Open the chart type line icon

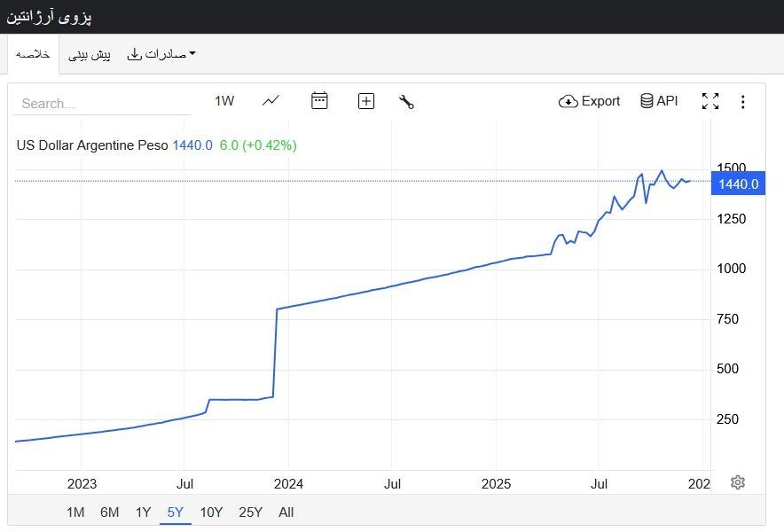tap(270, 101)
